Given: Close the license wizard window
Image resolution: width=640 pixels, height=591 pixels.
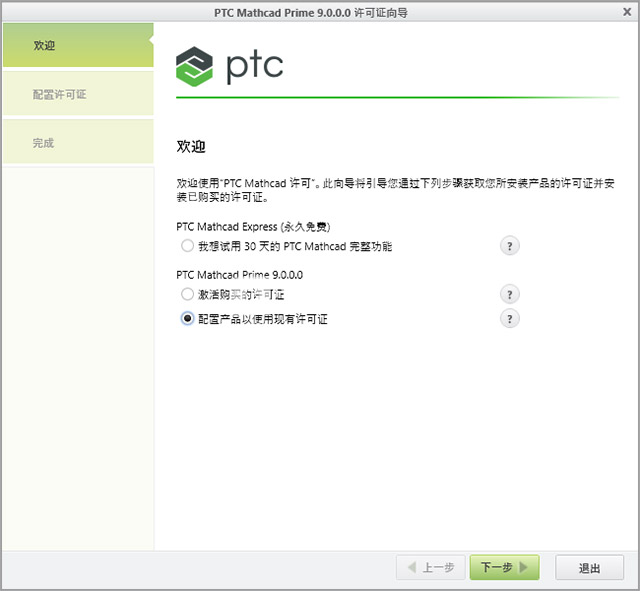Looking at the screenshot, I should (x=627, y=12).
